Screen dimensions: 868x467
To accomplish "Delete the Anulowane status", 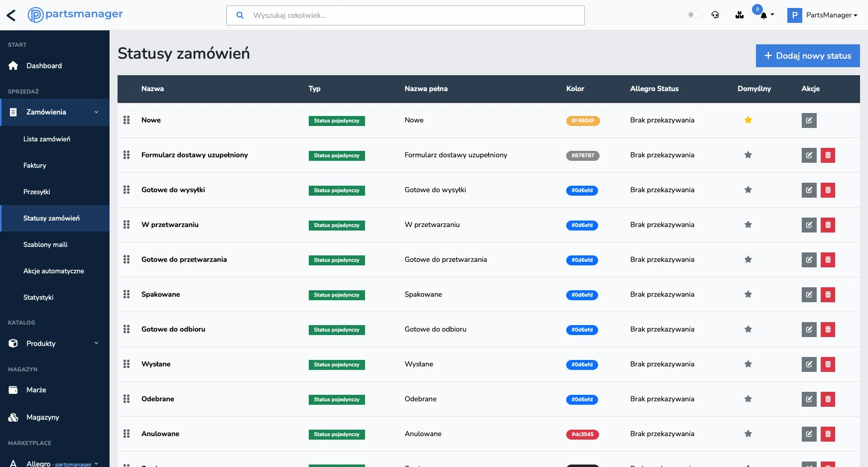I will click(x=828, y=434).
